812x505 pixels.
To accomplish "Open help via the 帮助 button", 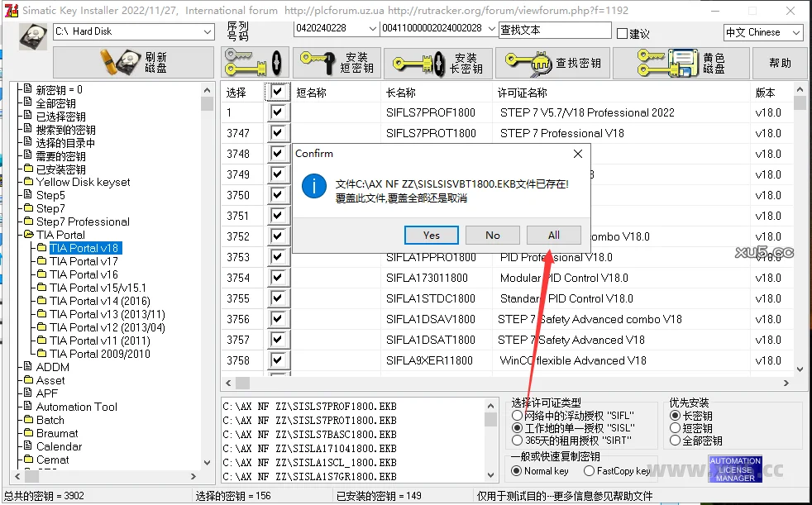I will (x=779, y=63).
